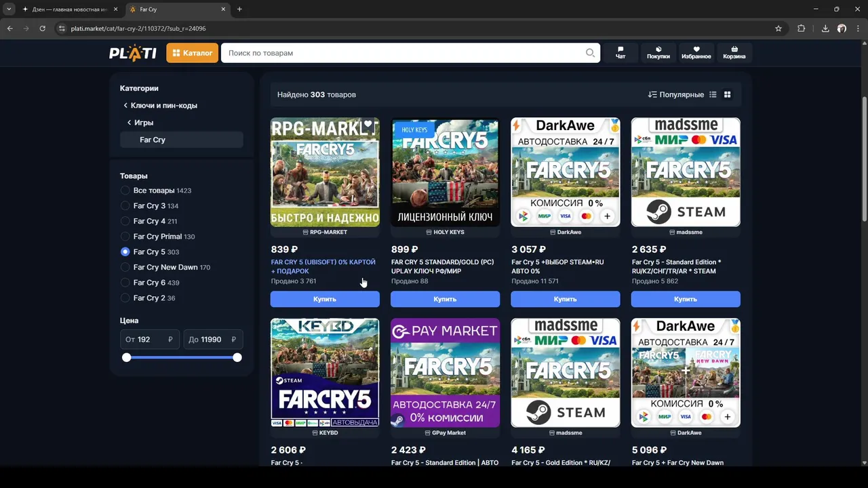The image size is (868, 488).
Task: Open the Каталог menu button
Action: tap(192, 53)
